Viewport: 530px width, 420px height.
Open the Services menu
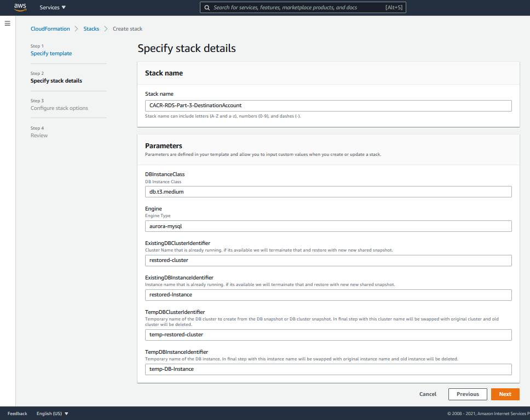tap(49, 7)
